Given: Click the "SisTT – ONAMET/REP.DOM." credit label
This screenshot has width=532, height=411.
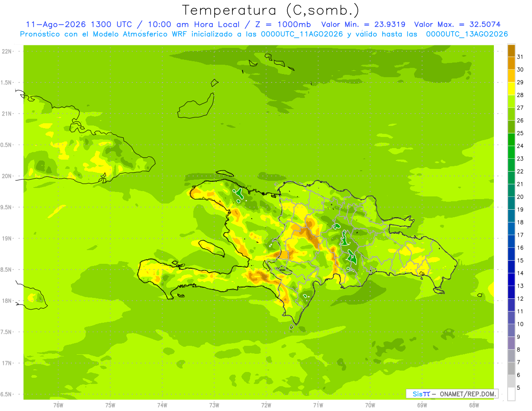Looking at the screenshot, I should click(x=452, y=394).
